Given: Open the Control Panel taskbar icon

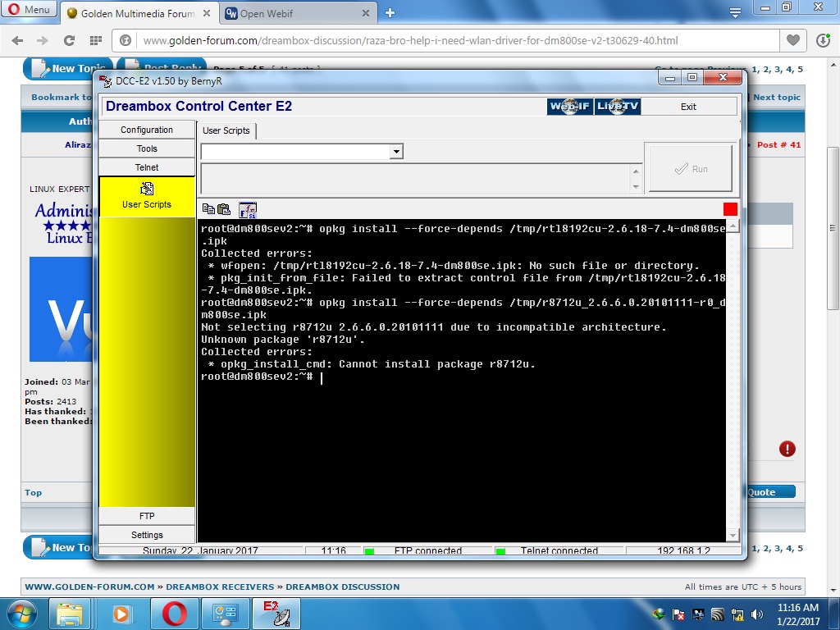Looking at the screenshot, I should (x=225, y=614).
